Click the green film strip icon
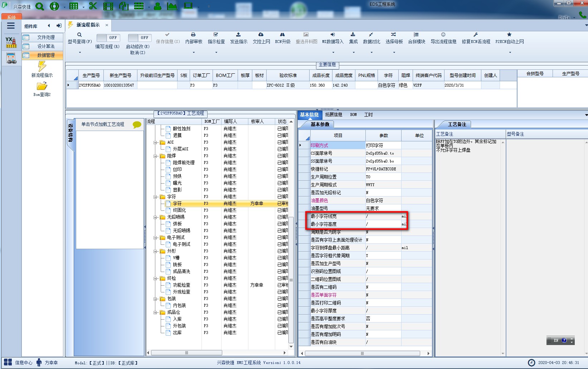588x369 pixels. click(x=108, y=6)
